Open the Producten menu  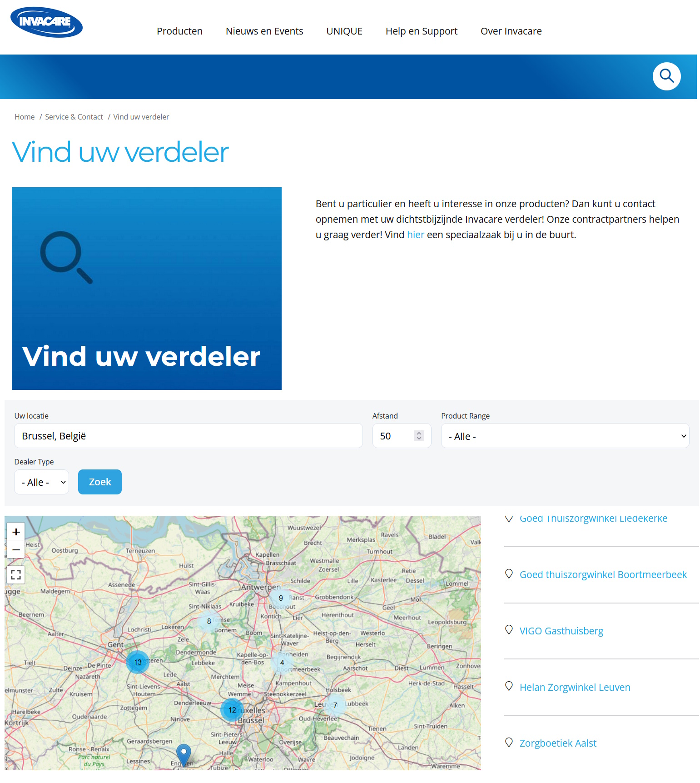(x=179, y=31)
